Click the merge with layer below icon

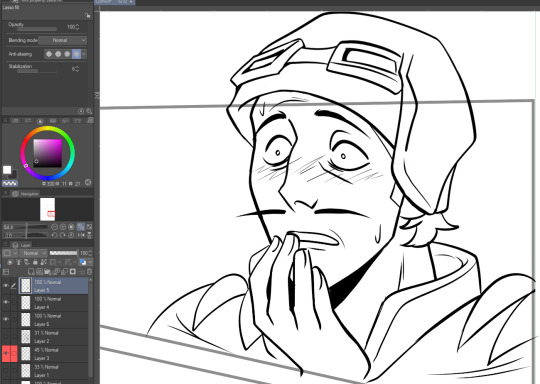coord(64,272)
